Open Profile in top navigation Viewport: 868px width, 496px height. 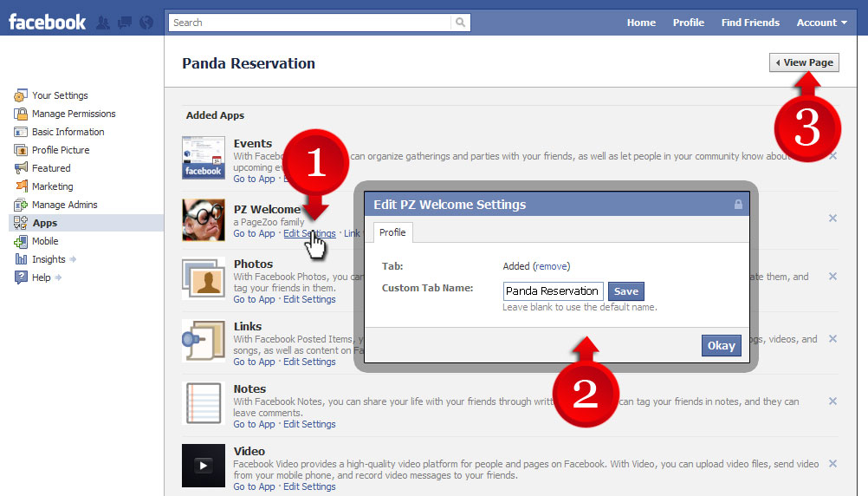(689, 23)
